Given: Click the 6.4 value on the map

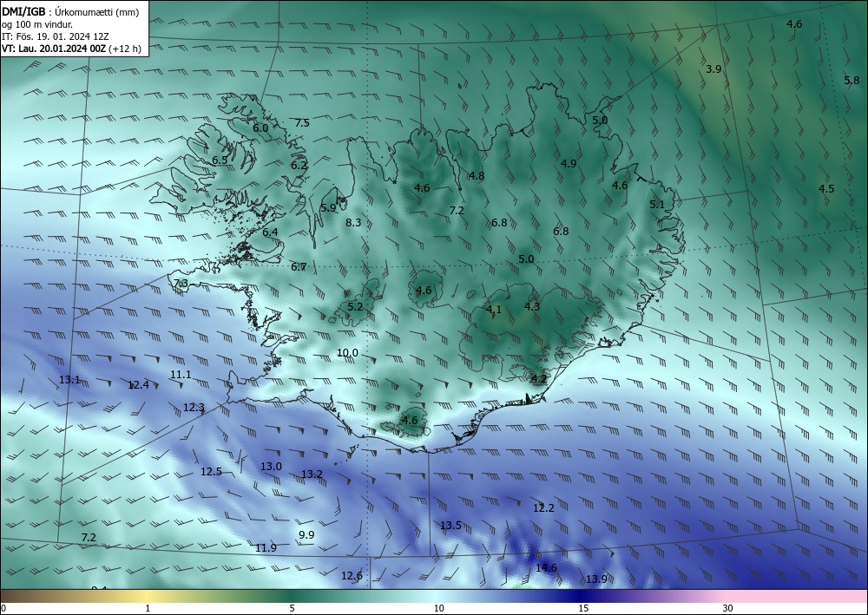Looking at the screenshot, I should [270, 232].
